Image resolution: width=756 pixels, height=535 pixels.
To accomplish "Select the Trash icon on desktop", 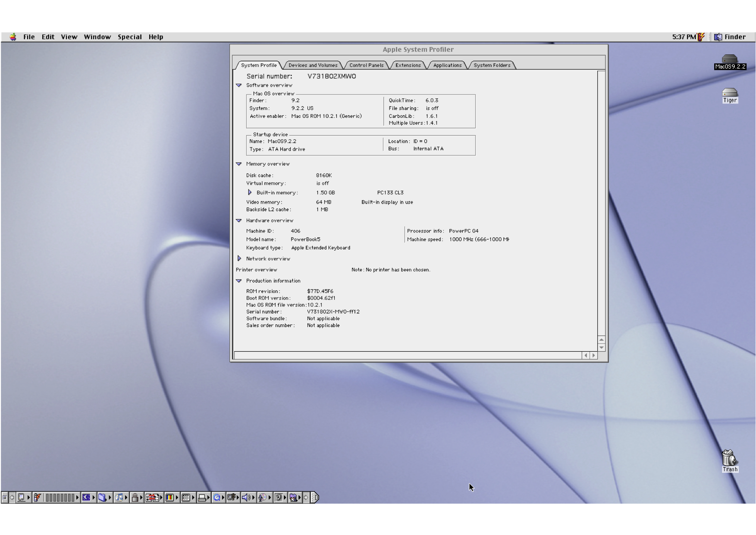I will click(x=730, y=460).
